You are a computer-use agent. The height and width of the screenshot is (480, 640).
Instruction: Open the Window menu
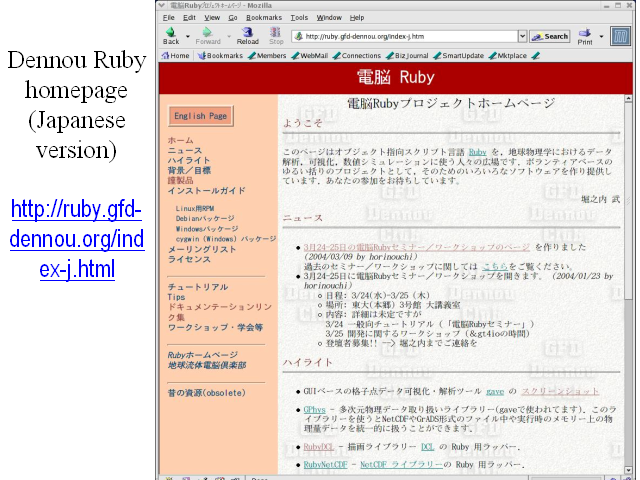[329, 18]
